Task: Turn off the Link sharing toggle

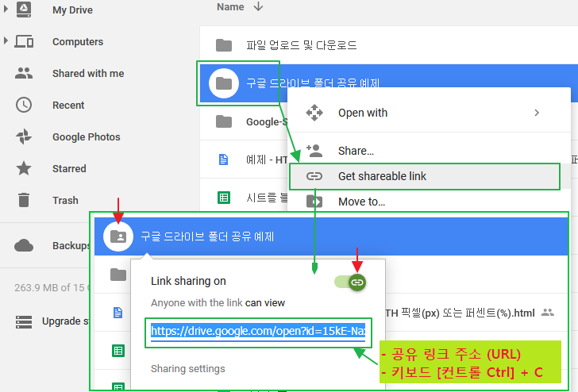Action: [x=350, y=282]
